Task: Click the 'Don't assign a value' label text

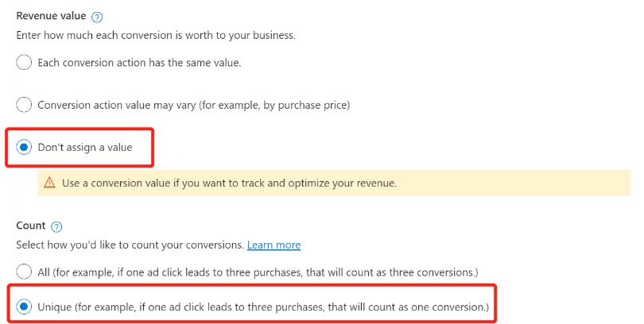Action: tap(85, 147)
